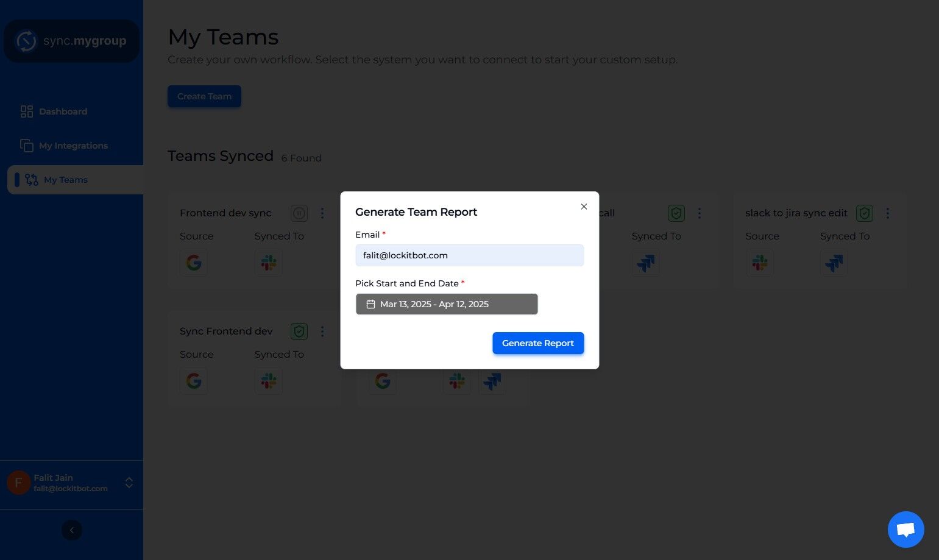This screenshot has width=939, height=560.
Task: Toggle shield status on slack to jira sync edit
Action: tap(865, 213)
